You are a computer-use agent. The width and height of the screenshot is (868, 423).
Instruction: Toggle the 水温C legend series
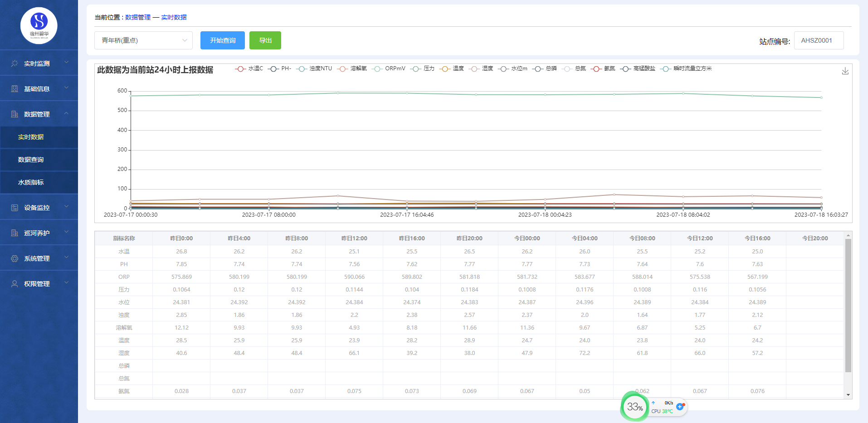(249, 68)
